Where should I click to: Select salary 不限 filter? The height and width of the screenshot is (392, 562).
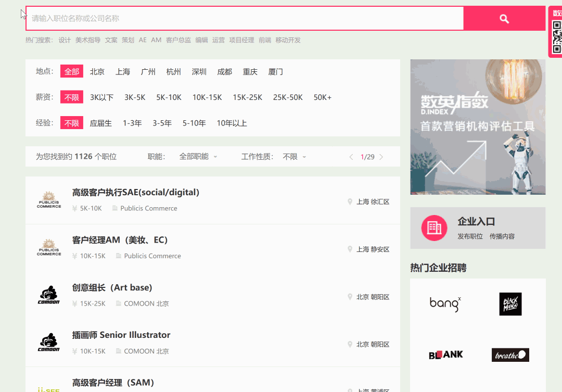tap(72, 97)
